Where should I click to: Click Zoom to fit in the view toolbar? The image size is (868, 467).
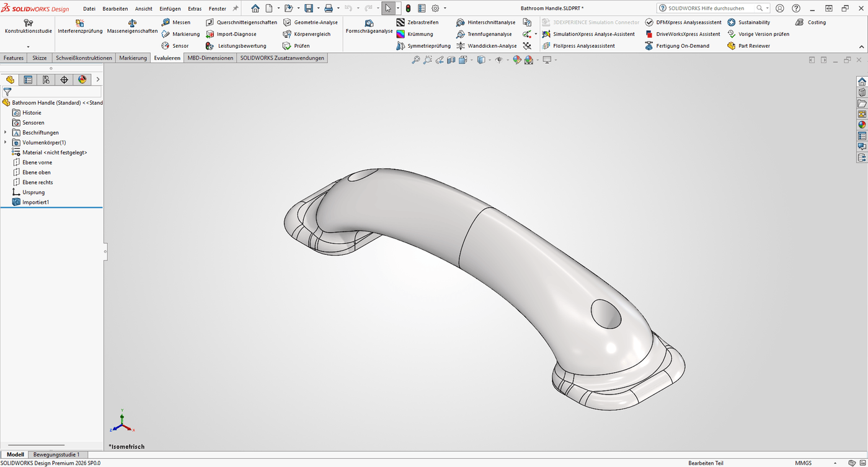tap(415, 60)
